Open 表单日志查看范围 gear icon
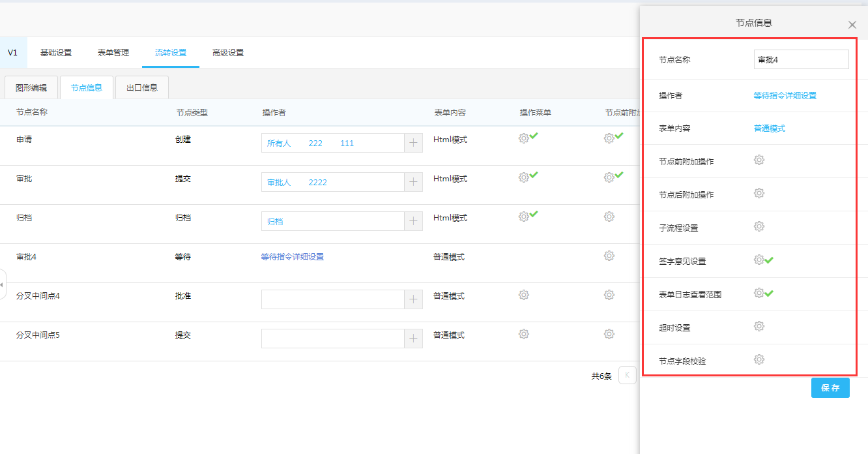The width and height of the screenshot is (868, 454). pos(759,294)
